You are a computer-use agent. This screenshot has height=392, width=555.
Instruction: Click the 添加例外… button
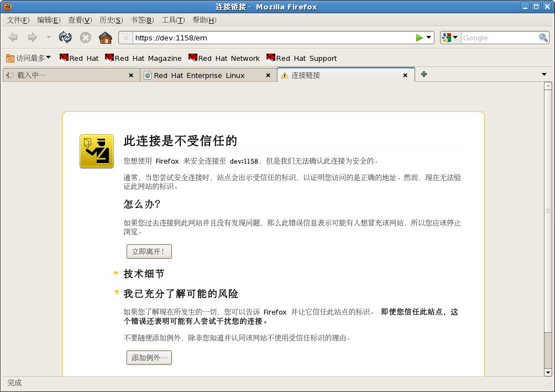[x=148, y=357]
